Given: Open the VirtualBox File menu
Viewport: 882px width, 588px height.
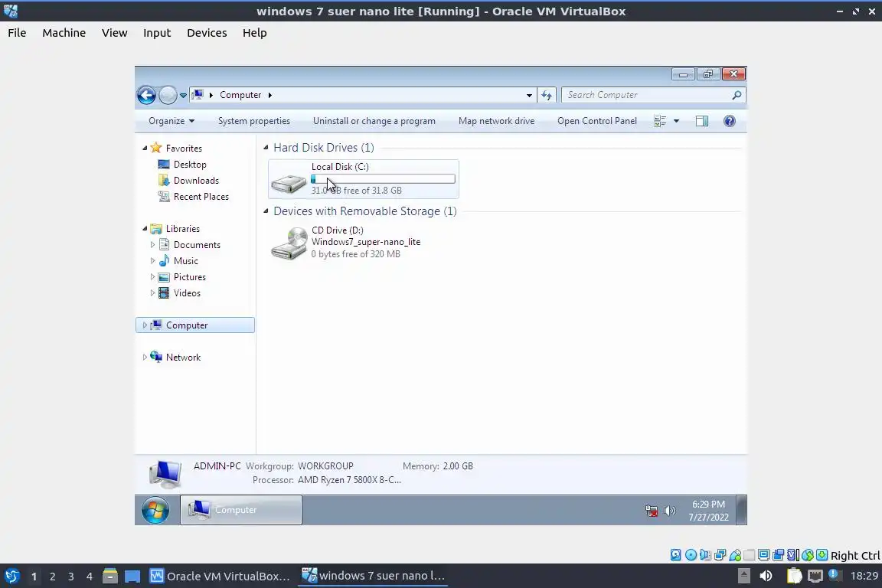Looking at the screenshot, I should 17,33.
